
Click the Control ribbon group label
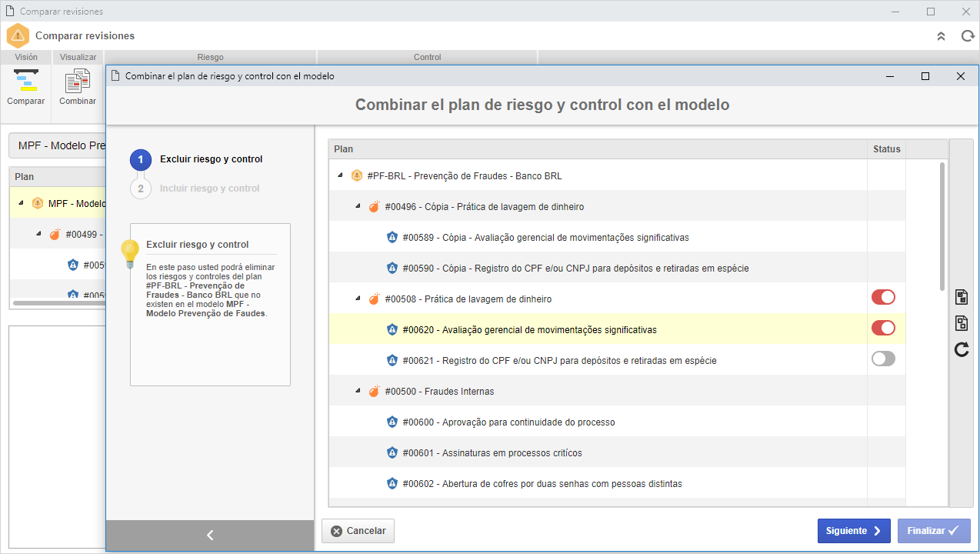[x=427, y=57]
